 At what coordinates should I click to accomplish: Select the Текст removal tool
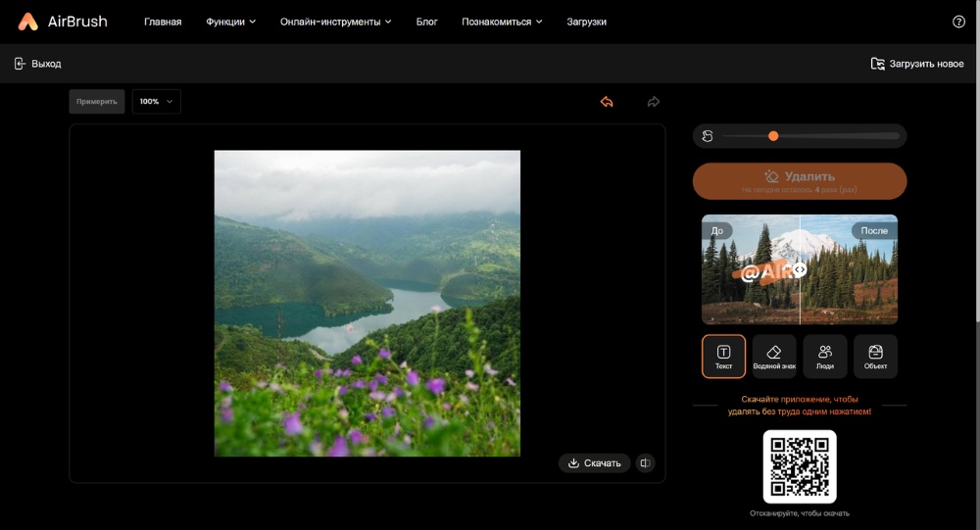point(724,357)
